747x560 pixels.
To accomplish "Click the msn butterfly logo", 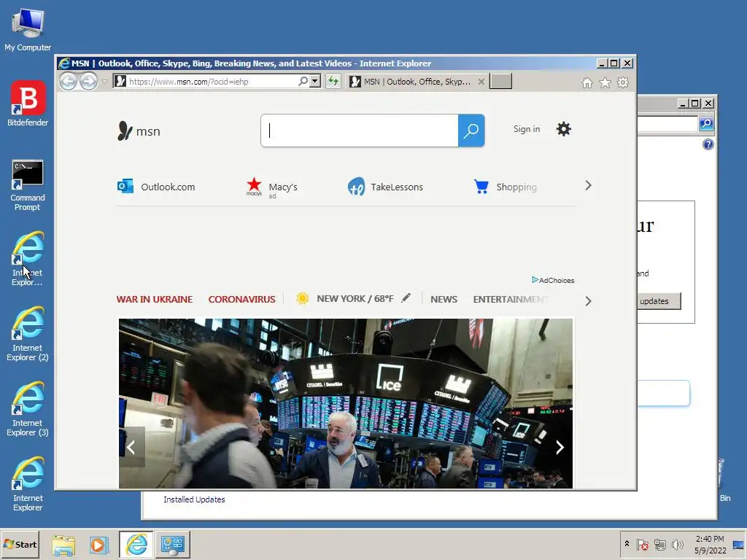I will coord(139,131).
